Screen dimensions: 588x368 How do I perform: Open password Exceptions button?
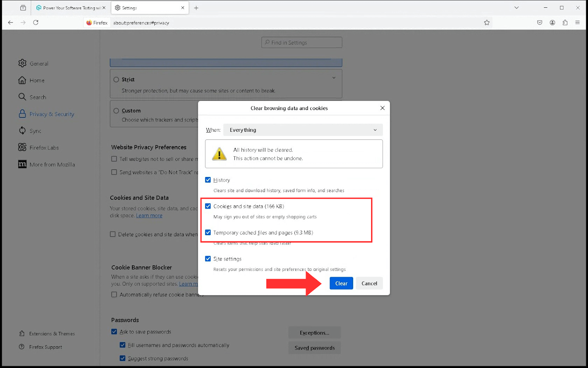[x=315, y=333]
